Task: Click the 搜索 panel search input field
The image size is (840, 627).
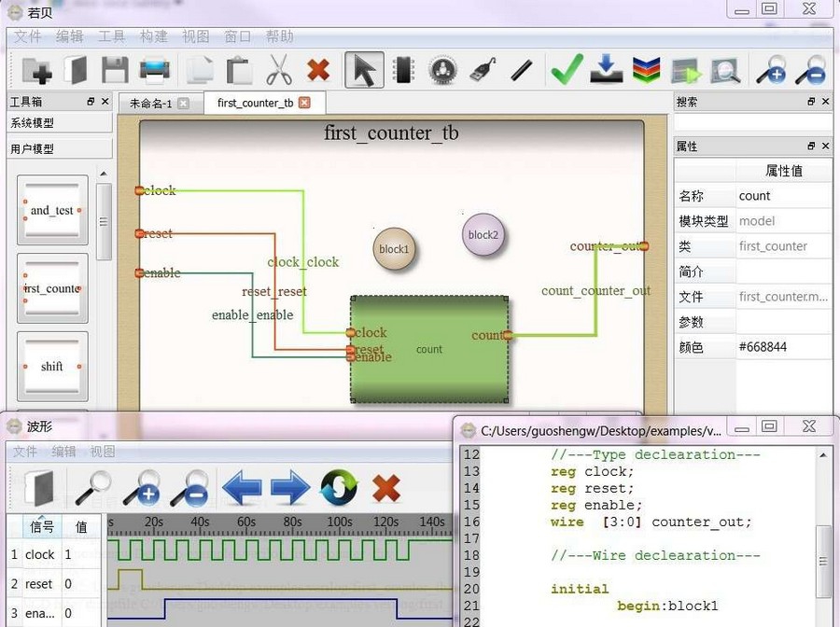Action: pos(752,122)
